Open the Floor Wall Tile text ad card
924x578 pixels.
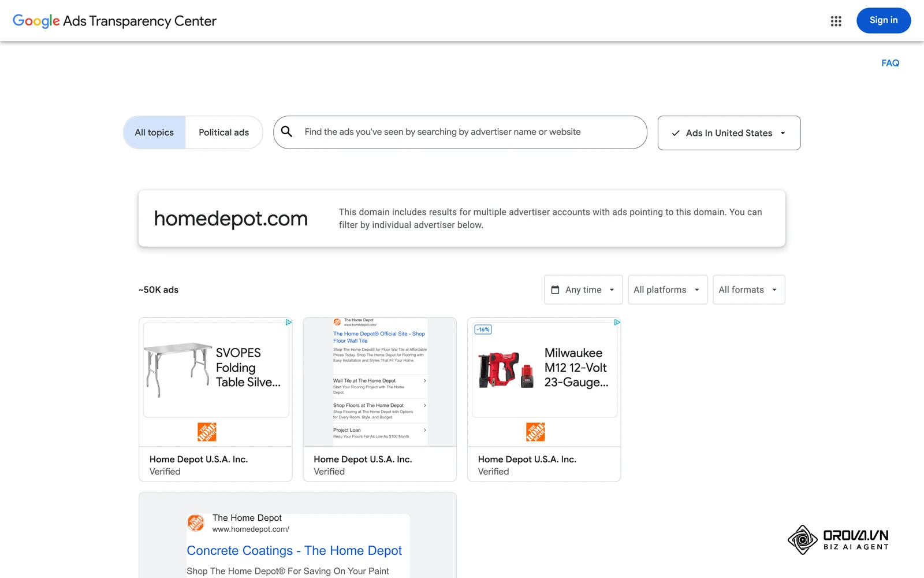[x=379, y=399]
